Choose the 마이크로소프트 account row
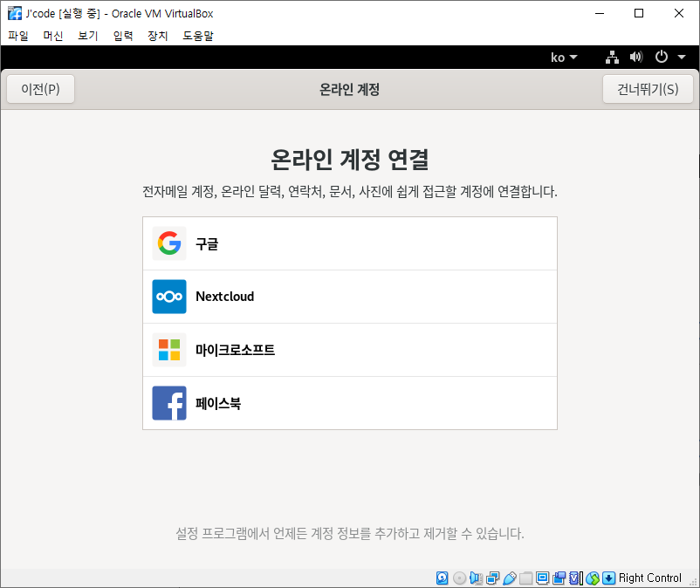This screenshot has height=588, width=700. coord(350,350)
